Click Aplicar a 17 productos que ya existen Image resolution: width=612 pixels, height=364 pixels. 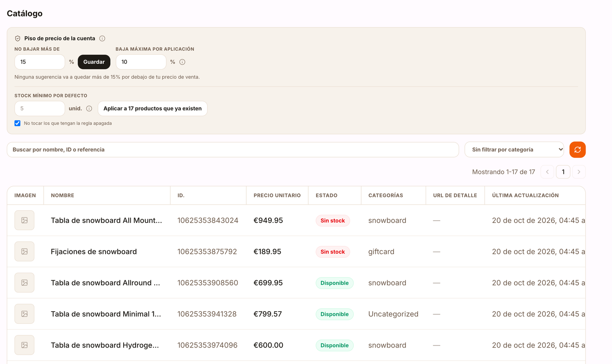pyautogui.click(x=153, y=109)
